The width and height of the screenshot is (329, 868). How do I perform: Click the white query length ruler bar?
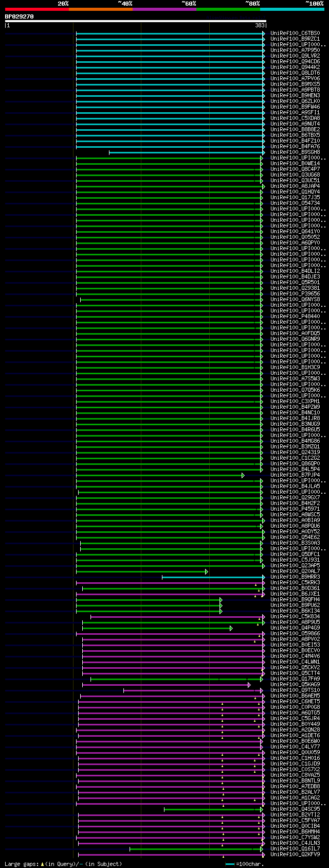pos(136,21)
